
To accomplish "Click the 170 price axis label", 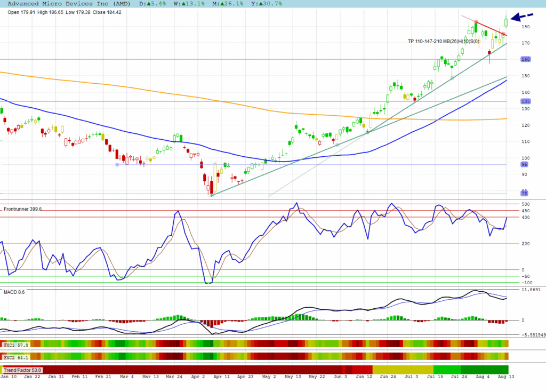I will (525, 43).
